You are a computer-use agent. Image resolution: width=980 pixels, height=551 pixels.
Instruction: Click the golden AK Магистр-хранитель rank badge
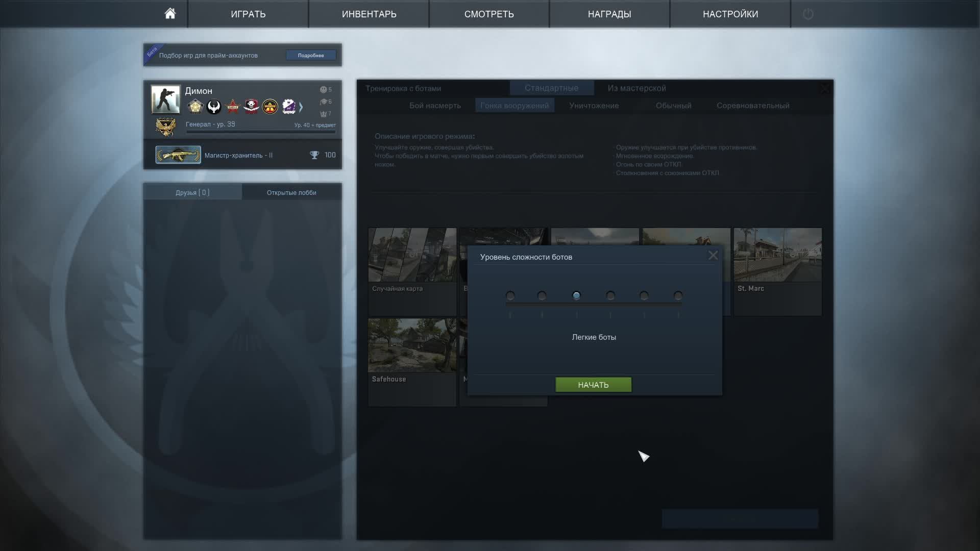point(178,155)
